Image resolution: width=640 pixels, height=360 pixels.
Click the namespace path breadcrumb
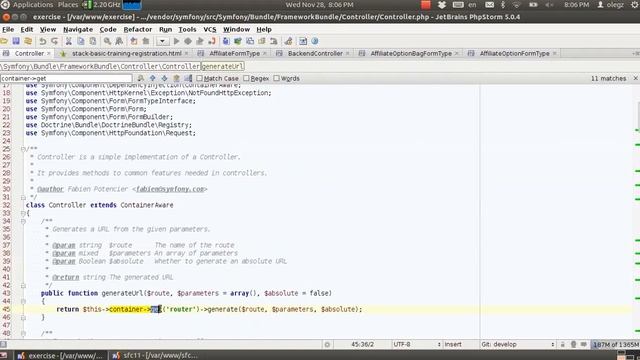pos(100,66)
